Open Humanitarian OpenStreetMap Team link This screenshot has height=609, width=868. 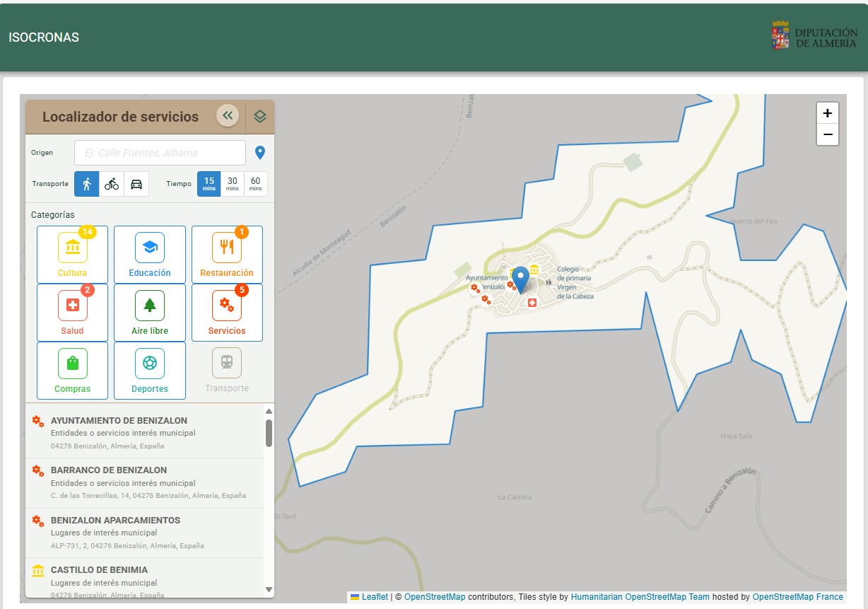640,597
